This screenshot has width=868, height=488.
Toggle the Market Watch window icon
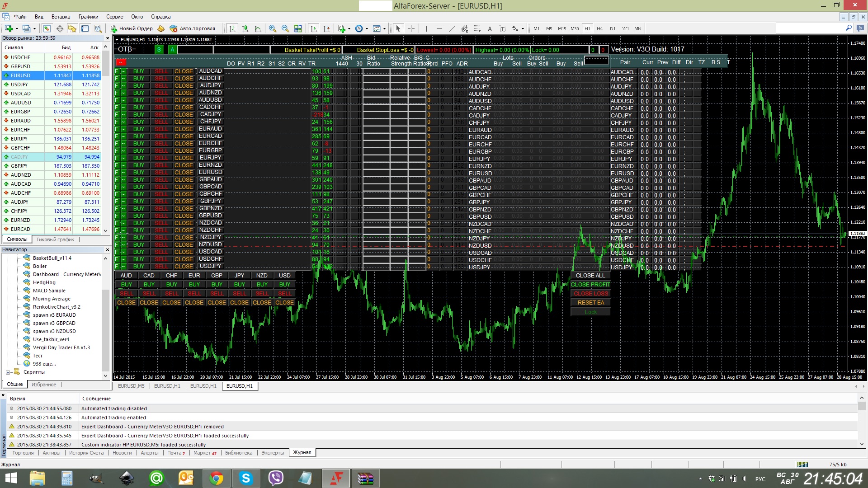[47, 28]
